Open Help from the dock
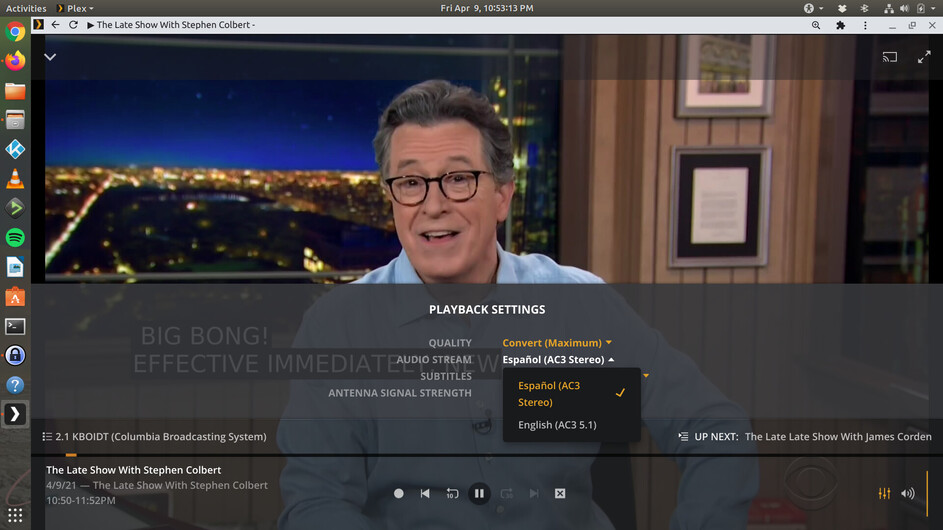This screenshot has height=530, width=943. [15, 385]
